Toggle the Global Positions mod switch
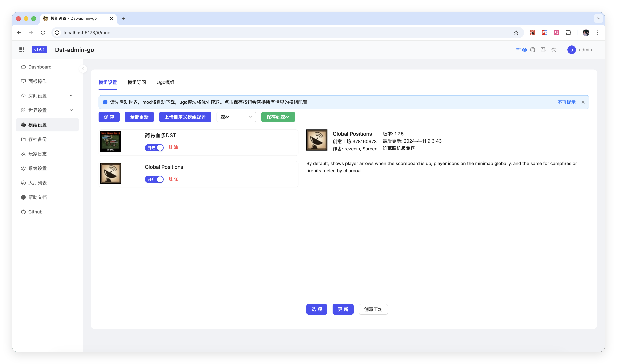Viewport: 617px width, 364px height. (x=154, y=179)
